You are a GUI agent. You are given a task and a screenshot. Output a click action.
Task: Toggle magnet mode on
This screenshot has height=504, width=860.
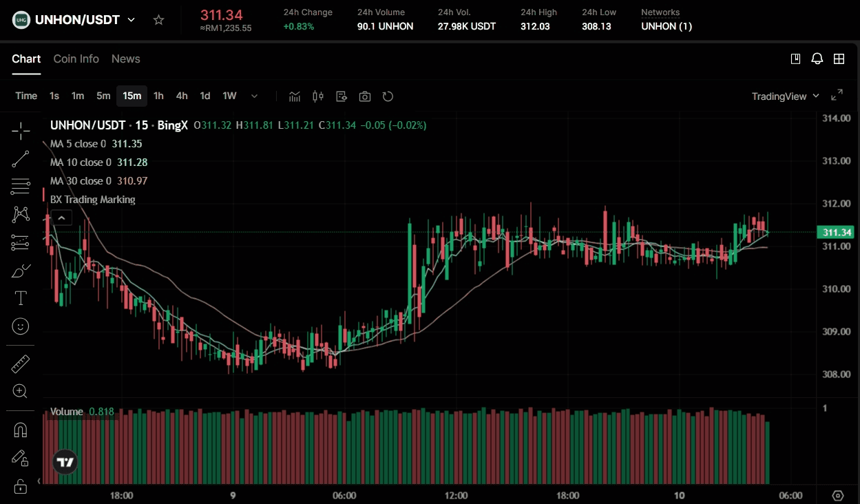pyautogui.click(x=21, y=430)
